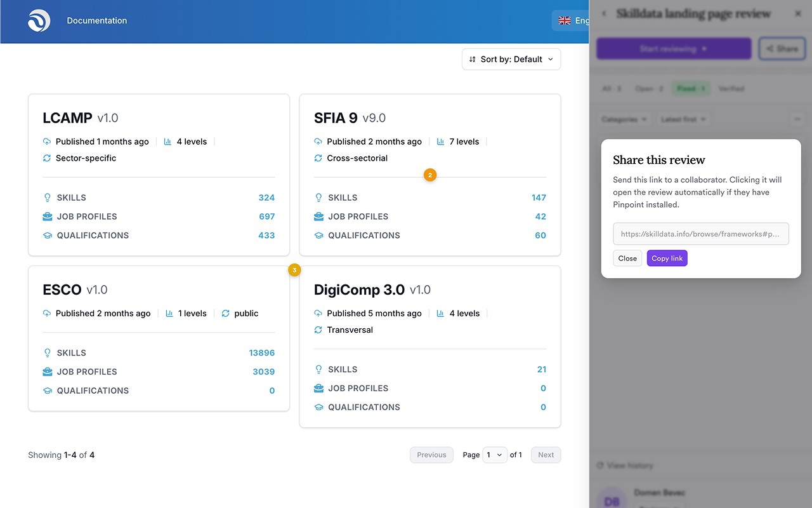Click the share link input field
The height and width of the screenshot is (508, 812).
(x=701, y=234)
